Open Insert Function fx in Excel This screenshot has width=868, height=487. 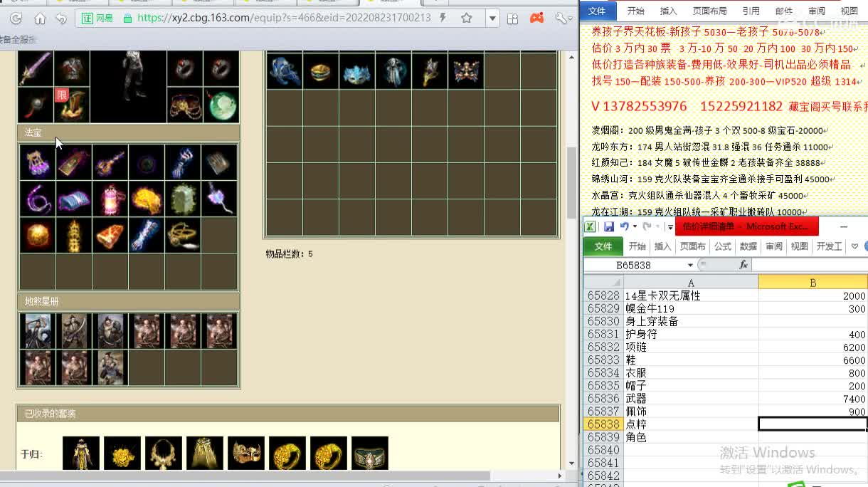point(743,265)
